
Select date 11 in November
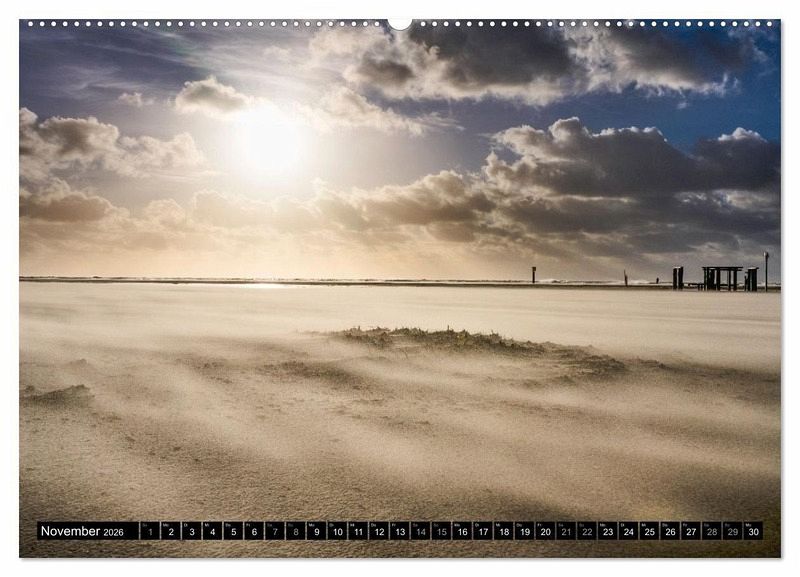(x=358, y=531)
